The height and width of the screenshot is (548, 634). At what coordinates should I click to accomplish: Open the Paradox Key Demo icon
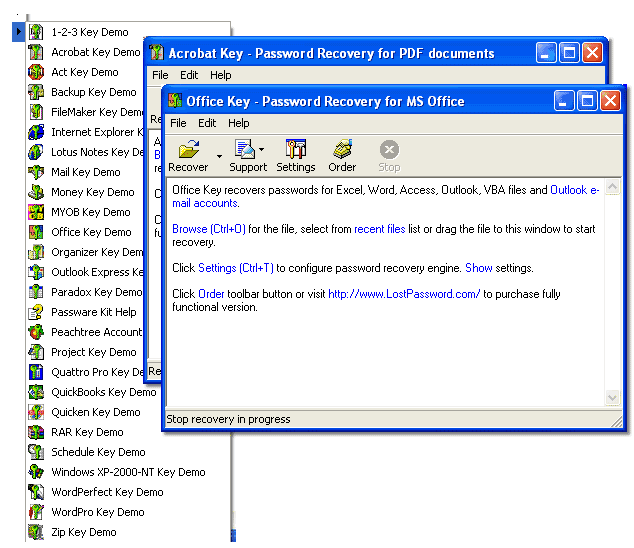click(36, 292)
